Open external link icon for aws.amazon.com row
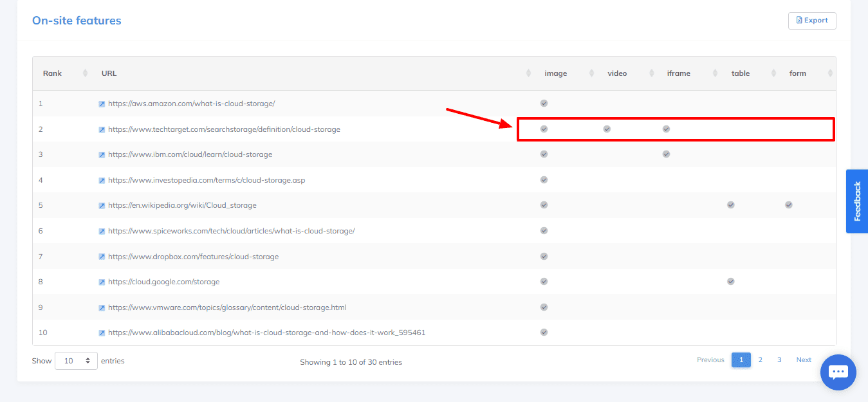Image resolution: width=868 pixels, height=402 pixels. pyautogui.click(x=102, y=104)
